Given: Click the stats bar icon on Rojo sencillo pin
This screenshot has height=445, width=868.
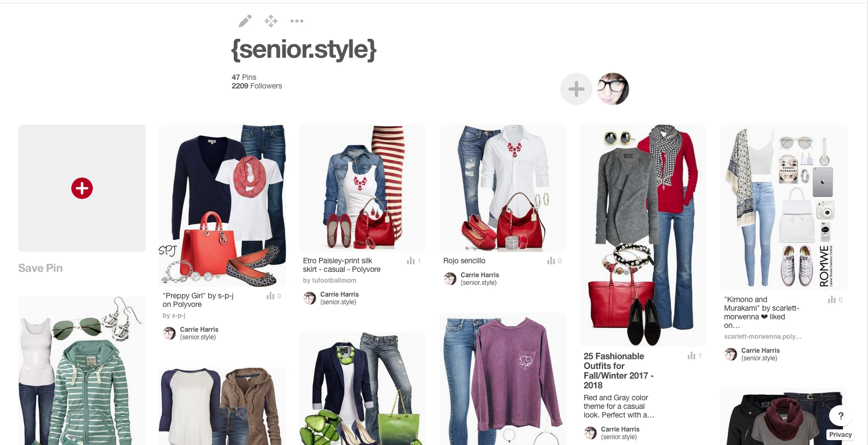Looking at the screenshot, I should (x=551, y=261).
